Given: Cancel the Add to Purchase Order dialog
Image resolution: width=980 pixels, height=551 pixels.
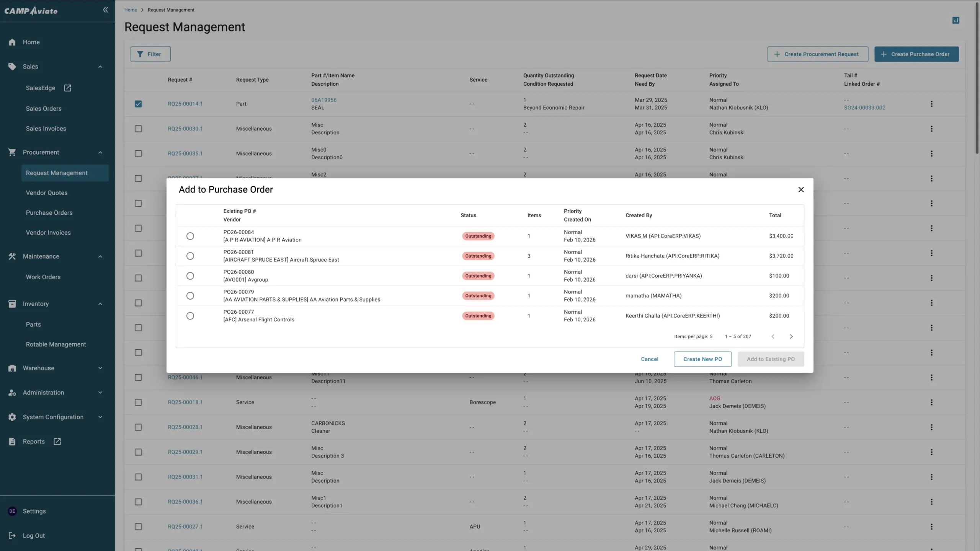Looking at the screenshot, I should (650, 359).
